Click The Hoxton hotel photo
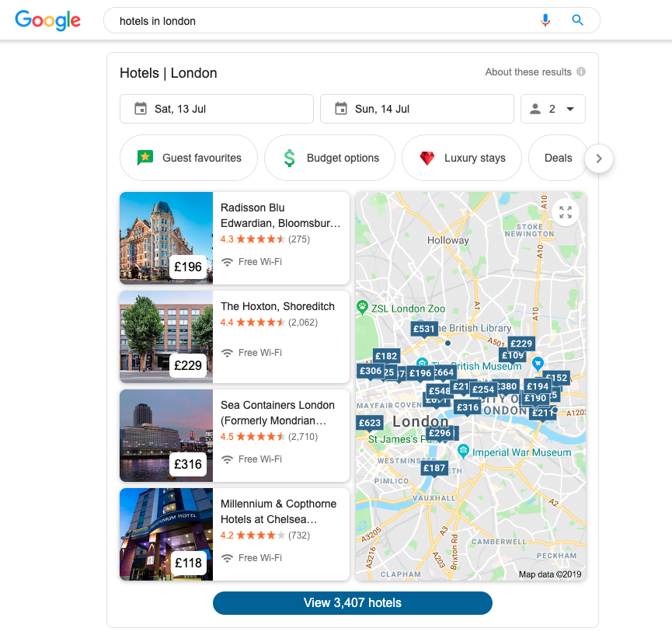The image size is (672, 635). pyautogui.click(x=166, y=337)
